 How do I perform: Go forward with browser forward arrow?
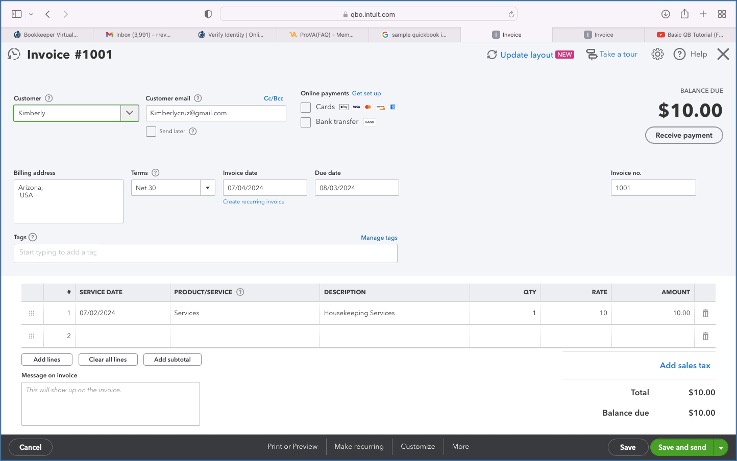pyautogui.click(x=65, y=14)
